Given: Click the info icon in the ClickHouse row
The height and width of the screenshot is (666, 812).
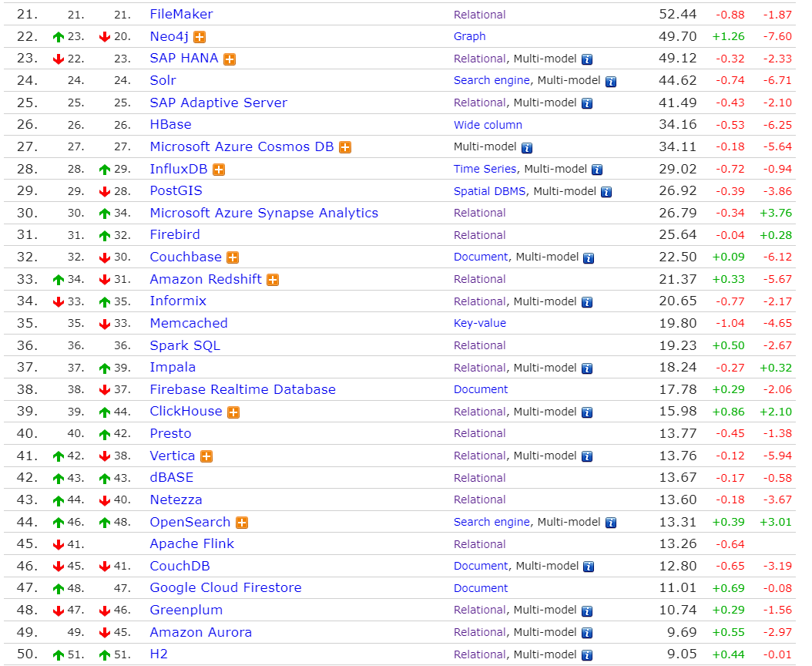Looking at the screenshot, I should pyautogui.click(x=587, y=412).
